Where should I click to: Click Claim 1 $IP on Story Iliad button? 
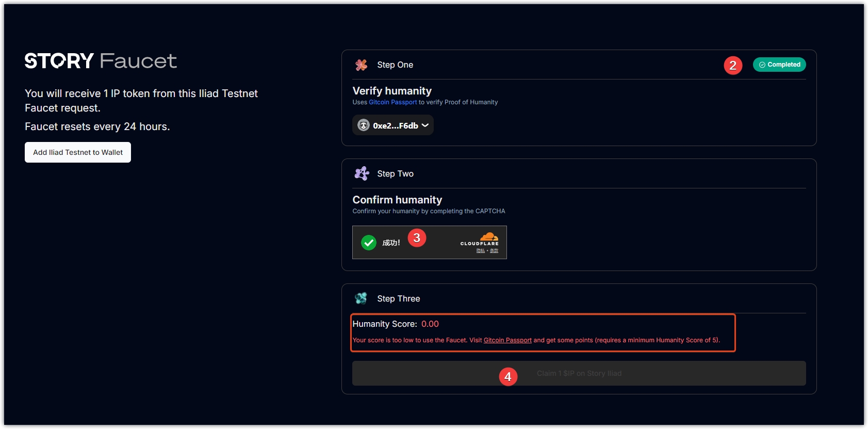pos(579,373)
